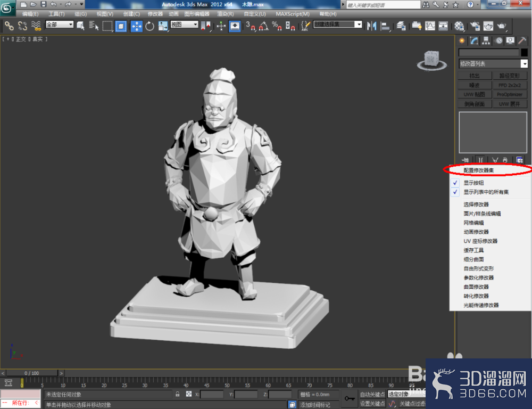Click the Render Production teapot
Viewport: 532px width, 409px height.
502,26
